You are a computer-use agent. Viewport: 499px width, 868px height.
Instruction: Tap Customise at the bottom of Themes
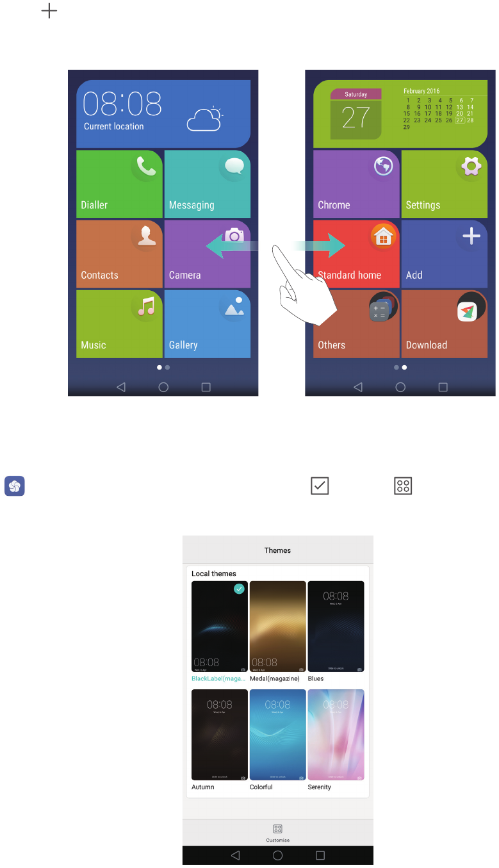coord(278,833)
